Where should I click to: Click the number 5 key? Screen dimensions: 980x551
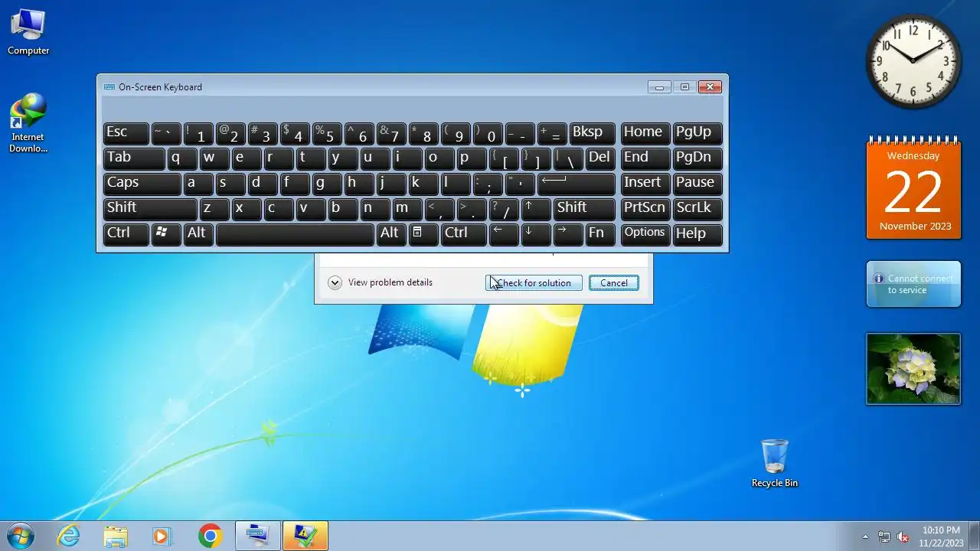tap(327, 133)
